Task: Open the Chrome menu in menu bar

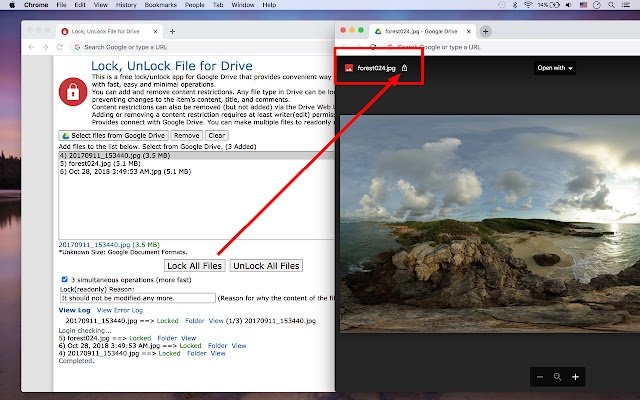Action: [36, 5]
